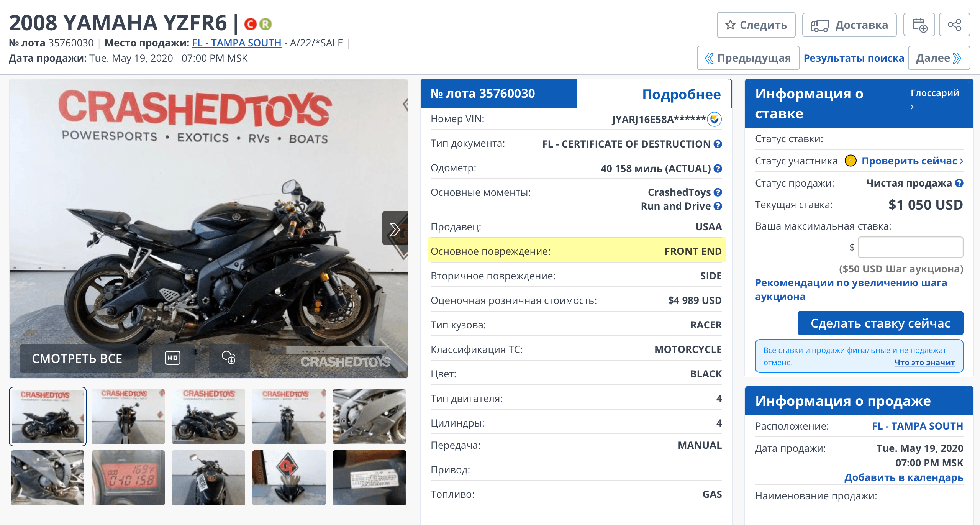Click the share icon button

pos(954,25)
